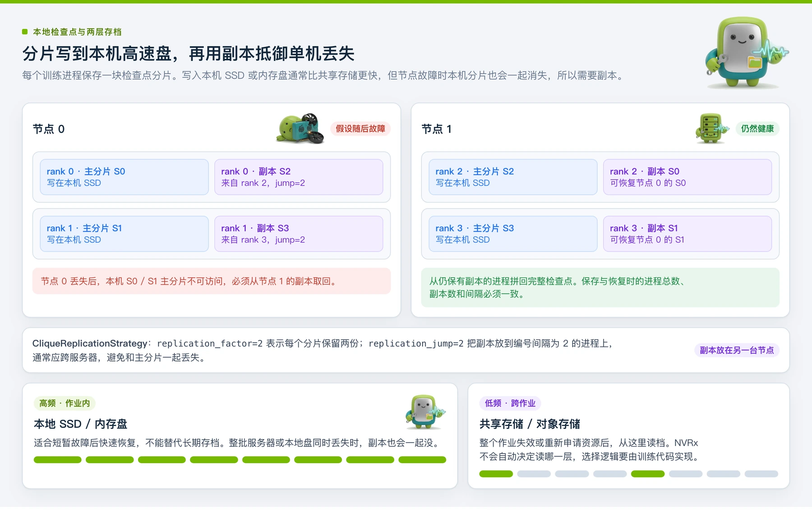Click the 共享存储 / 对象存储 heading
The width and height of the screenshot is (812, 510).
(530, 424)
